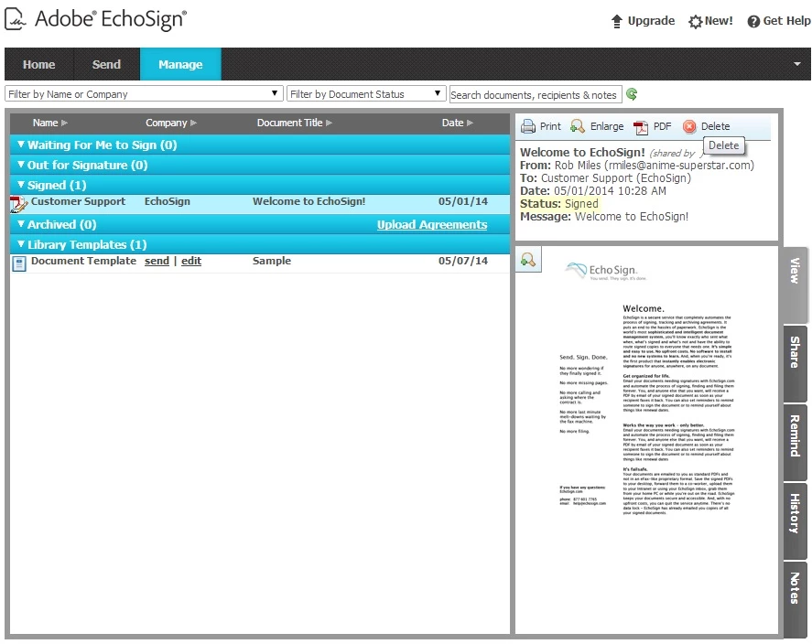The width and height of the screenshot is (812, 644).
Task: Click the search documents, recipients & notes field
Action: [536, 94]
